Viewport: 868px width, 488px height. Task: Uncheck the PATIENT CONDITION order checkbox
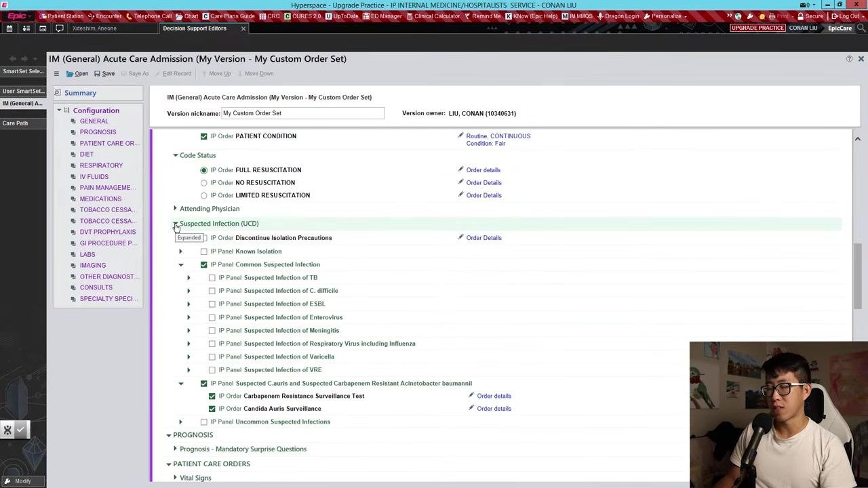pos(203,136)
